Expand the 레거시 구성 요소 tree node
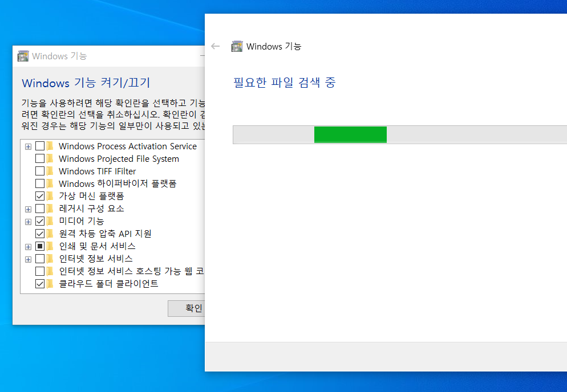The image size is (567, 392). (28, 209)
